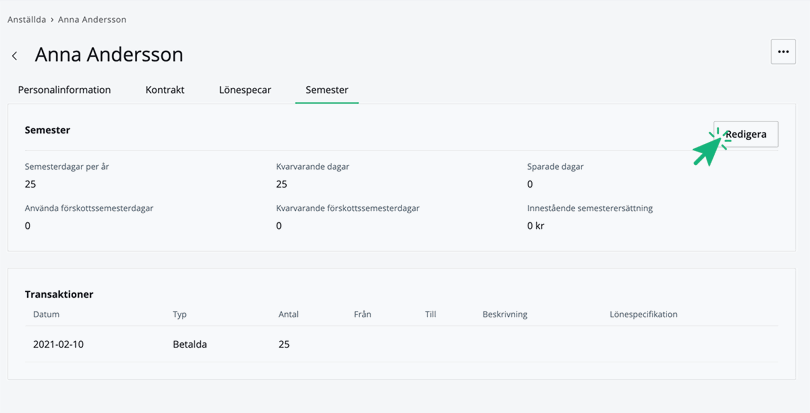
Task: Go to the Lönespecar tab
Action: click(245, 90)
